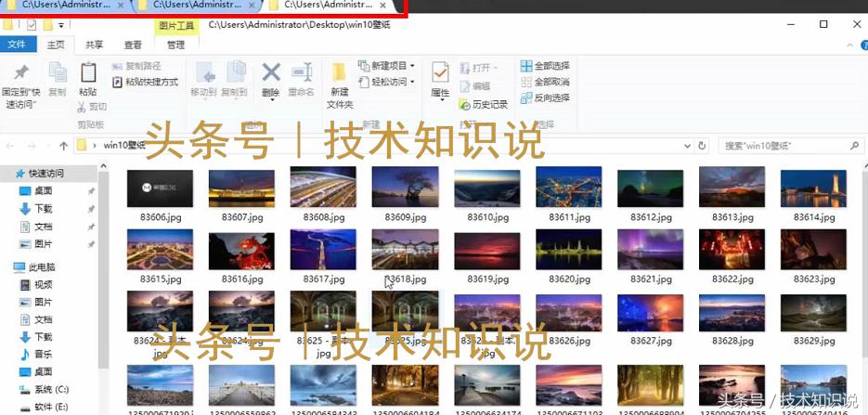Click the Paste (粘贴) ribbon icon
The height and width of the screenshot is (415, 868).
pos(88,73)
